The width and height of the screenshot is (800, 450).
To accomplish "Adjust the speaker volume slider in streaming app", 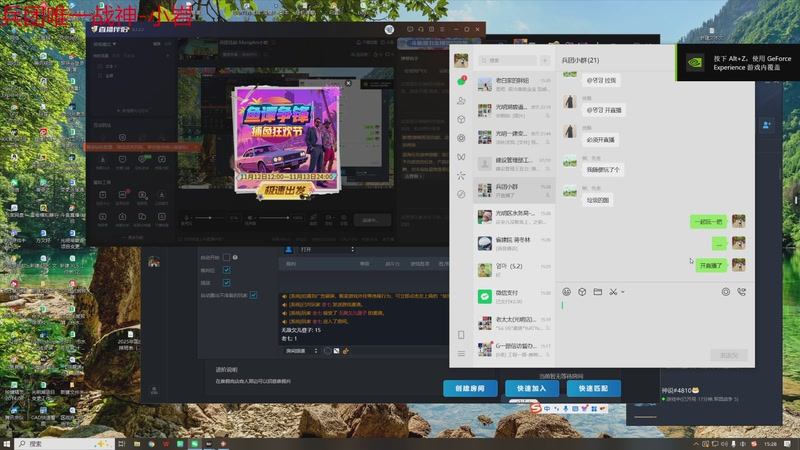I will [273, 218].
